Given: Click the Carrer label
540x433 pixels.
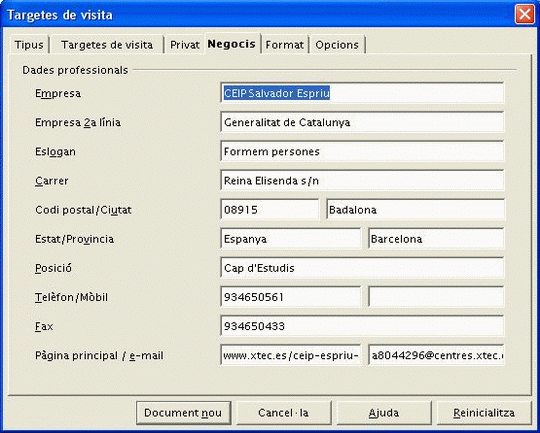Looking at the screenshot, I should (x=52, y=181).
